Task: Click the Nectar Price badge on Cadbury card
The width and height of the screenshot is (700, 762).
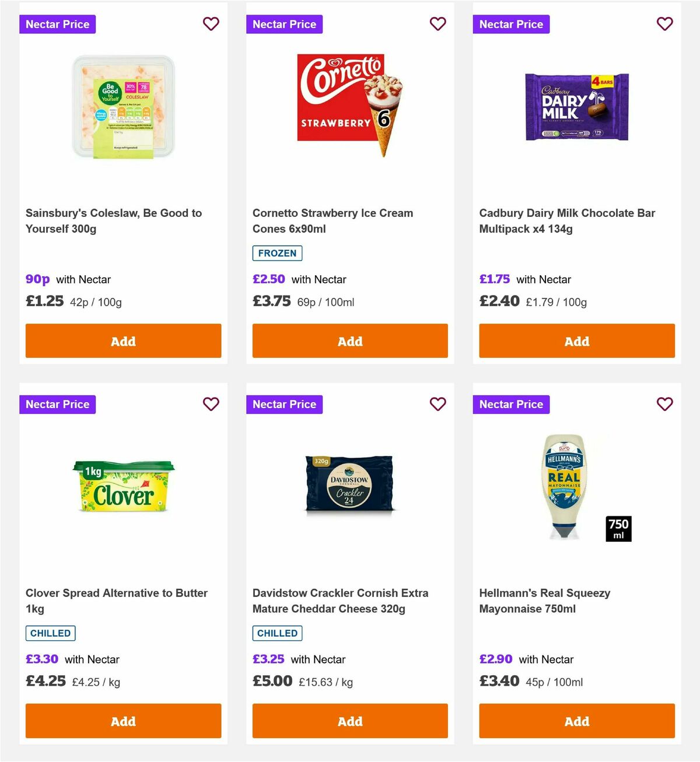Action: coord(511,24)
